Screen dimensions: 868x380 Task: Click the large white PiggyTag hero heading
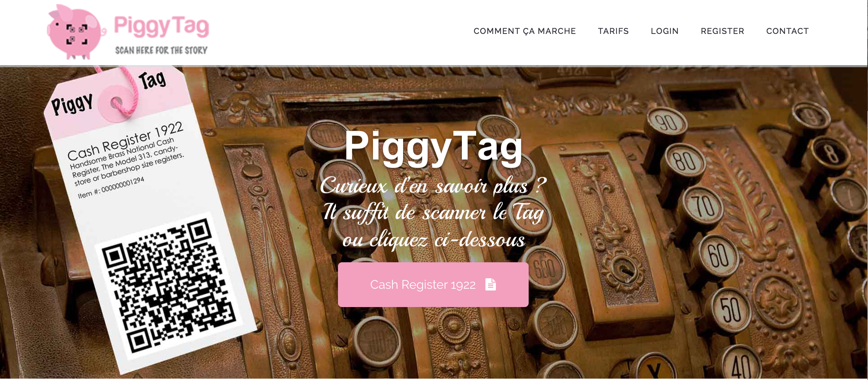[x=433, y=146]
